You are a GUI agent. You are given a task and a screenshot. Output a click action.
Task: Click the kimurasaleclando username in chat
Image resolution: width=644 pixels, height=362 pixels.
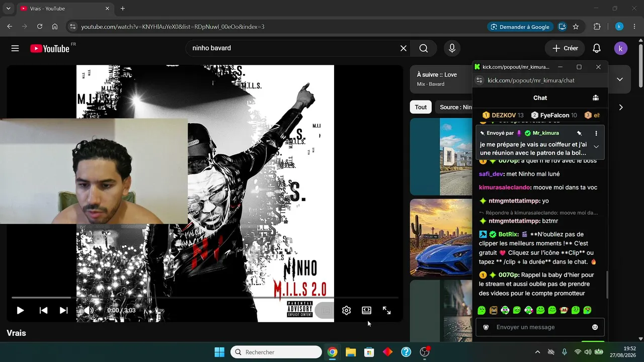[x=505, y=188]
